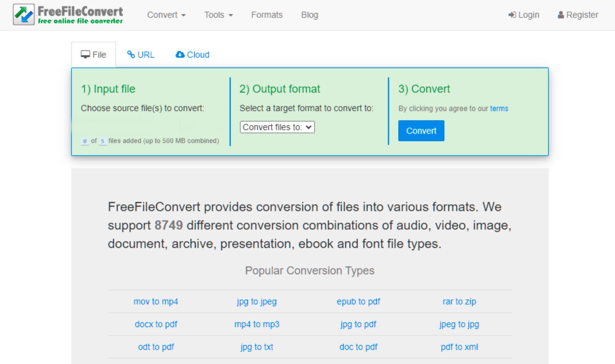The image size is (615, 364).
Task: Click the FreeFileConvert site title text
Action: (80, 11)
